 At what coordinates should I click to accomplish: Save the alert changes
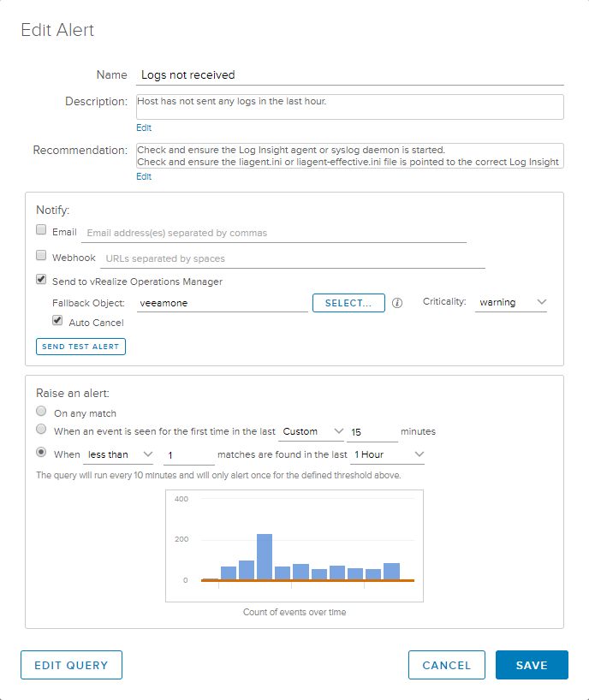click(x=532, y=665)
